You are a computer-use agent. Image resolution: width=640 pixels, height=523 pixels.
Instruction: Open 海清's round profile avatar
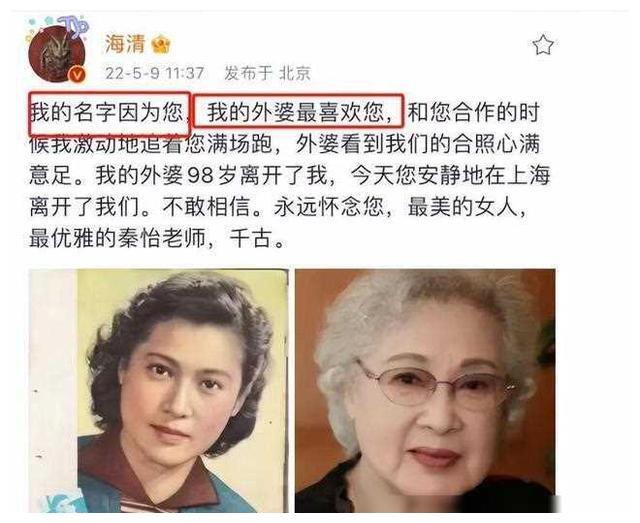pos(56,53)
